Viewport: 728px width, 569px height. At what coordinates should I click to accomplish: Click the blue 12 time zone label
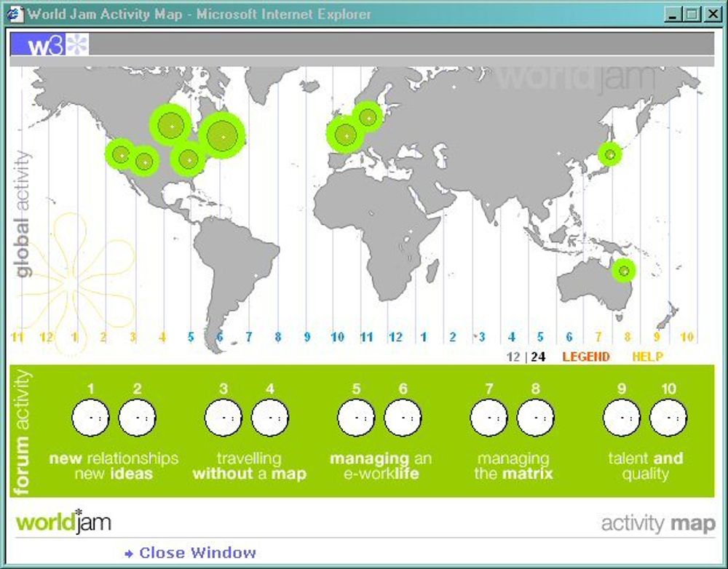(x=395, y=337)
